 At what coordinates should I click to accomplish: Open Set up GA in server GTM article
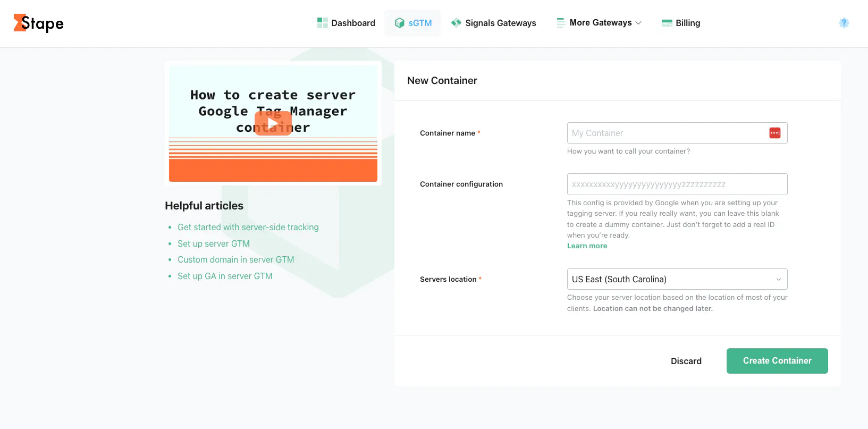pyautogui.click(x=225, y=276)
